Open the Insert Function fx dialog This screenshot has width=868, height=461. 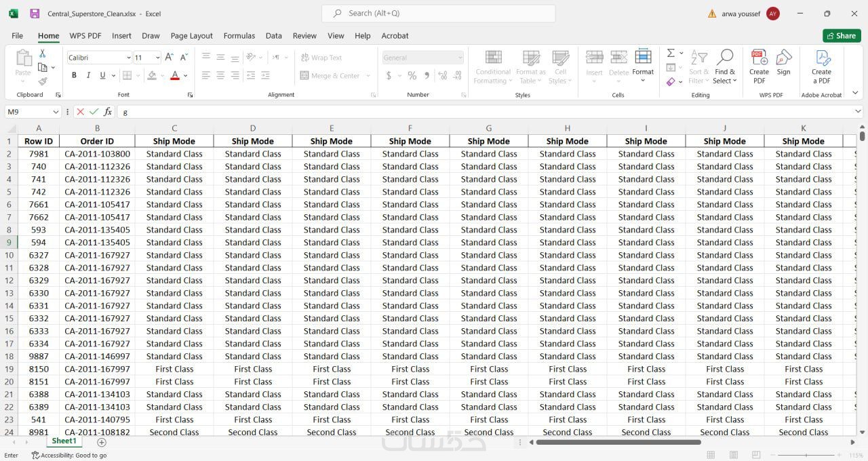click(x=108, y=112)
